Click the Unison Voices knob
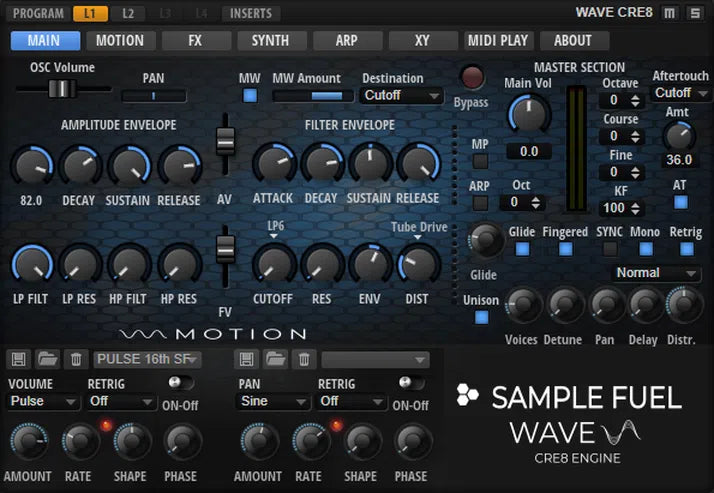Viewport: 714px width, 493px height. [x=523, y=305]
